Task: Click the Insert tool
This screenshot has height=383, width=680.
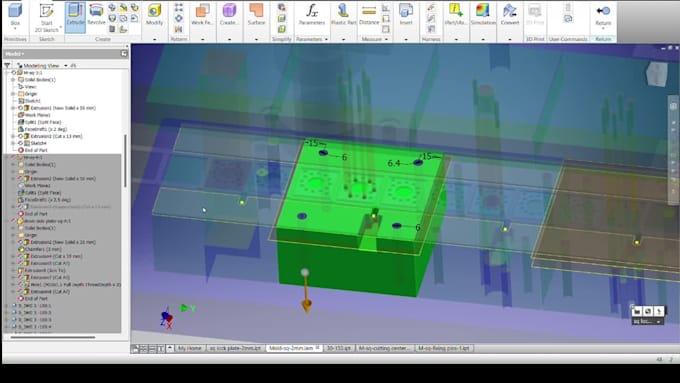Action: point(406,14)
